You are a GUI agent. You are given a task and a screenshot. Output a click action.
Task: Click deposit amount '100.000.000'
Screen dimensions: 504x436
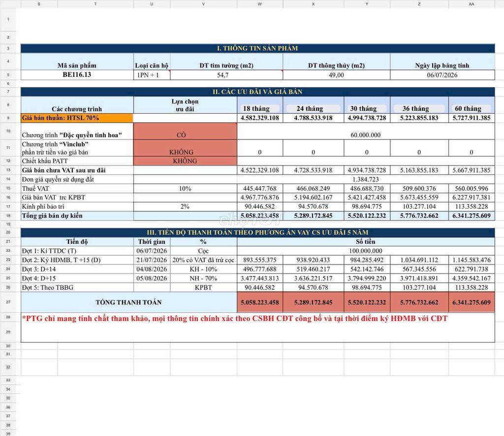pyautogui.click(x=366, y=251)
